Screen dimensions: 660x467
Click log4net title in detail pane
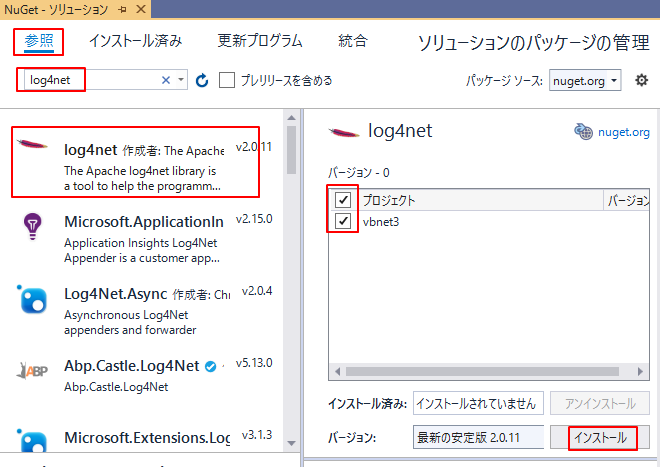coord(400,131)
